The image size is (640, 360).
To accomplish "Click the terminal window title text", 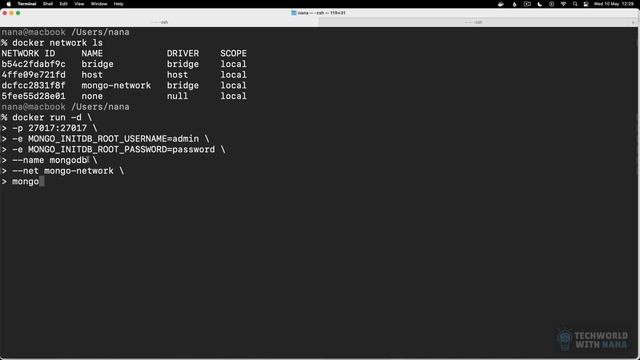I will pos(322,13).
